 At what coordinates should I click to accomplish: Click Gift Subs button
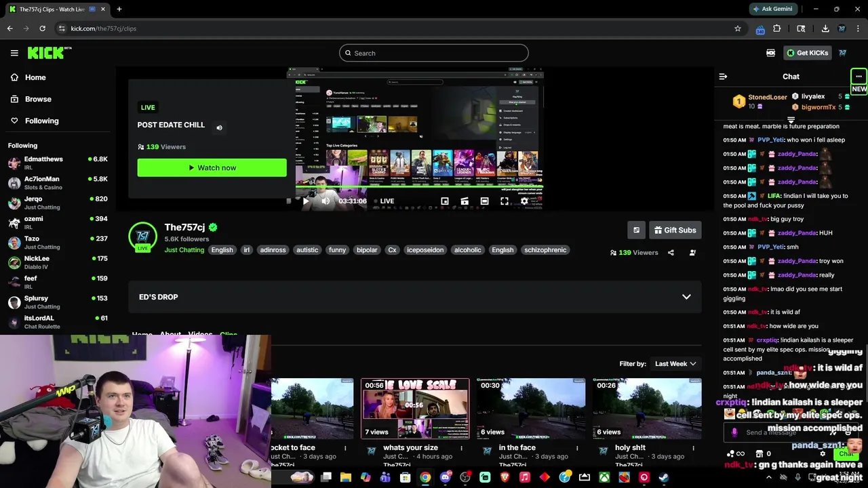click(674, 230)
